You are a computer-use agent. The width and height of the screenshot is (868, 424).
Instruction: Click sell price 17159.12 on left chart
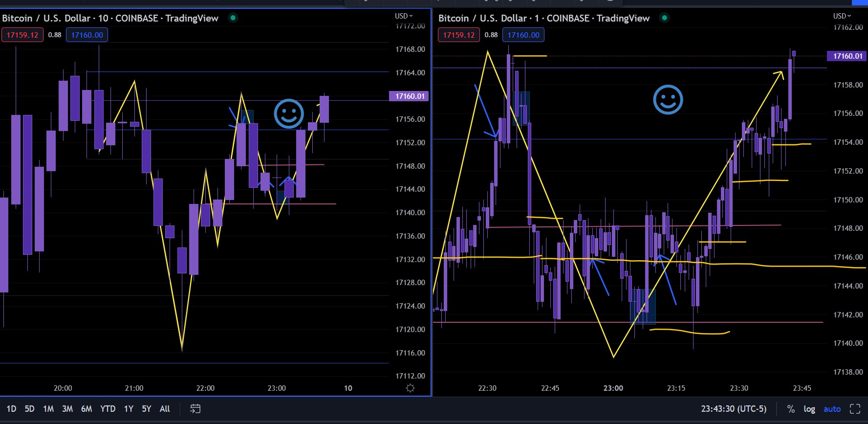point(22,35)
